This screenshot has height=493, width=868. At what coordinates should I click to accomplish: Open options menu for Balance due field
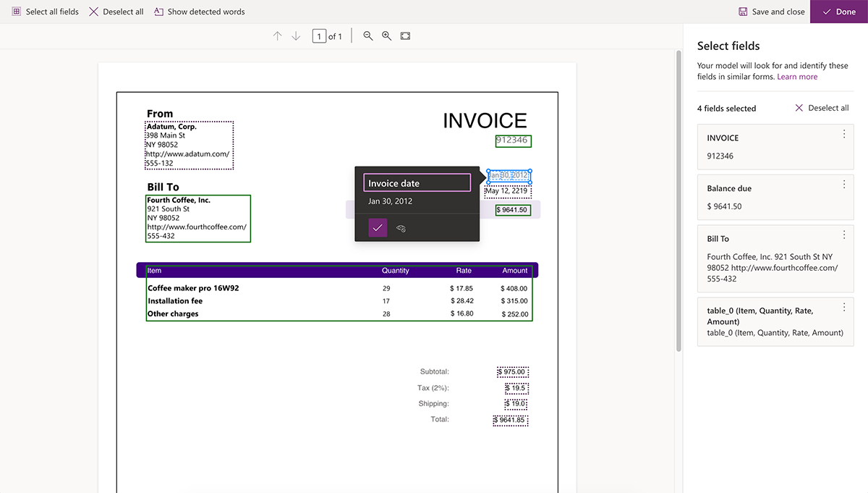pos(843,185)
